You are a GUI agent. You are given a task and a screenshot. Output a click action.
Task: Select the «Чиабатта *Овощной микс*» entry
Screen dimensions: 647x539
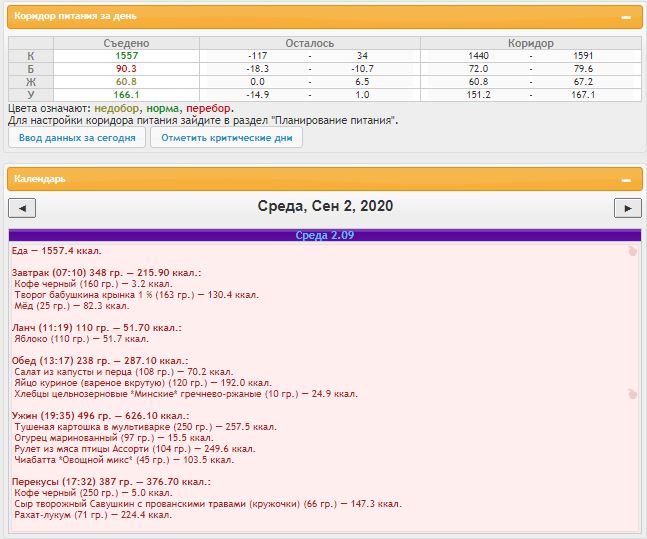(124, 460)
